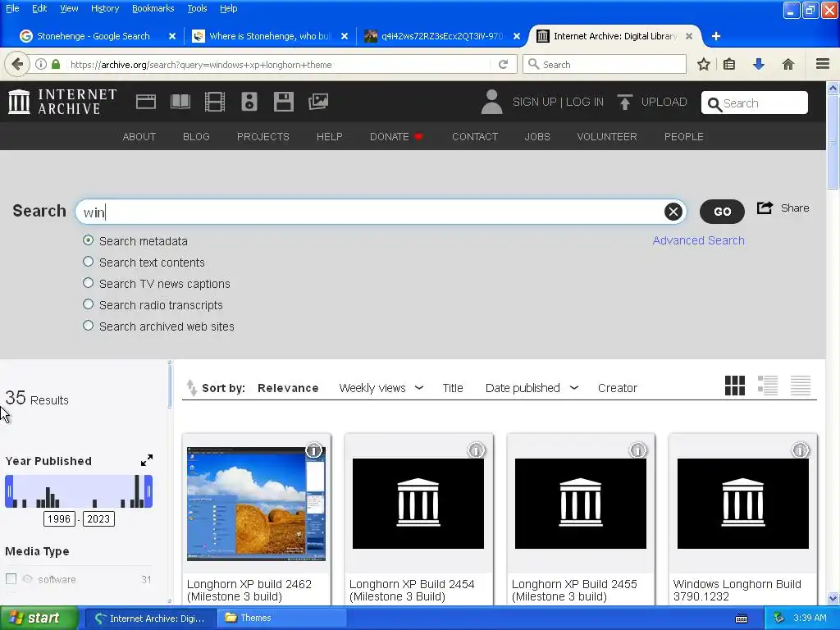Viewport: 840px width, 630px height.
Task: Show info for Longhorn XP Build 2455
Action: click(x=637, y=450)
